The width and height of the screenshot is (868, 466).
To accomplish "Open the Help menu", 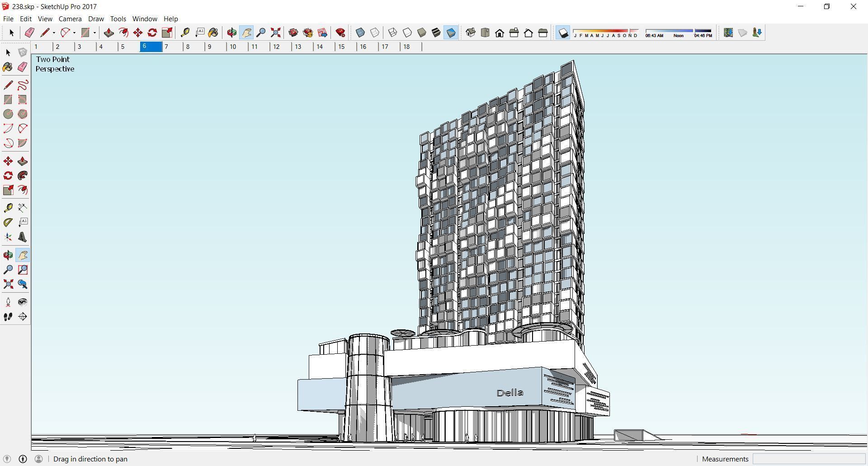I will pyautogui.click(x=171, y=19).
